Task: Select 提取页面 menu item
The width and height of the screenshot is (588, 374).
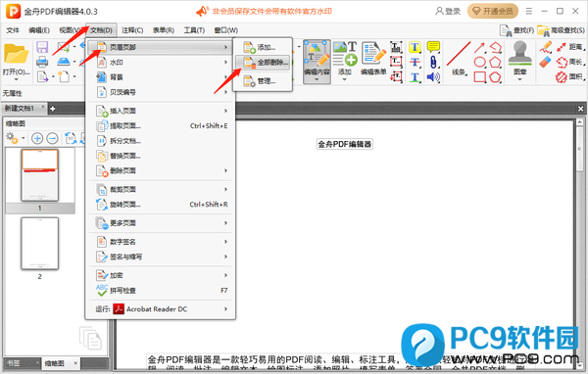Action: click(x=161, y=126)
